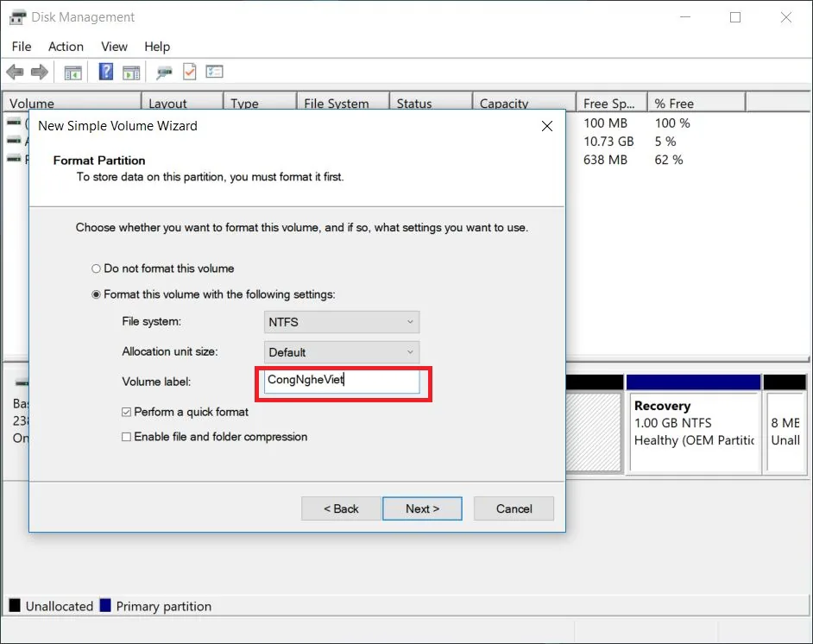The width and height of the screenshot is (813, 644).
Task: Open the File menu
Action: pyautogui.click(x=22, y=47)
